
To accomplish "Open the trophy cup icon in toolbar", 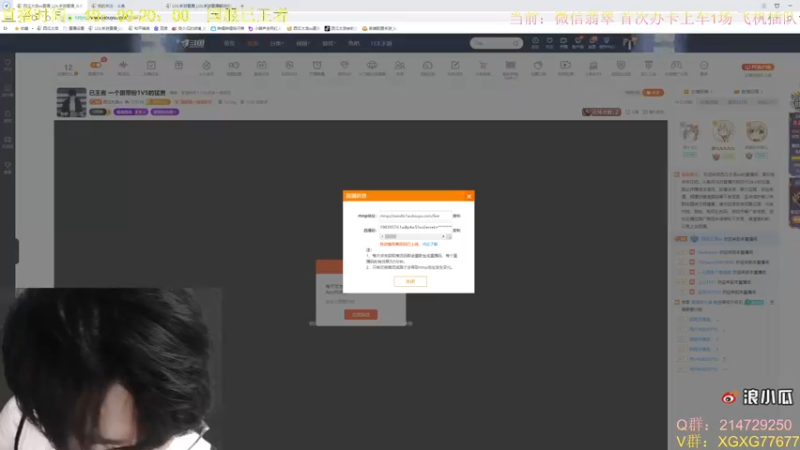I will pos(648,65).
